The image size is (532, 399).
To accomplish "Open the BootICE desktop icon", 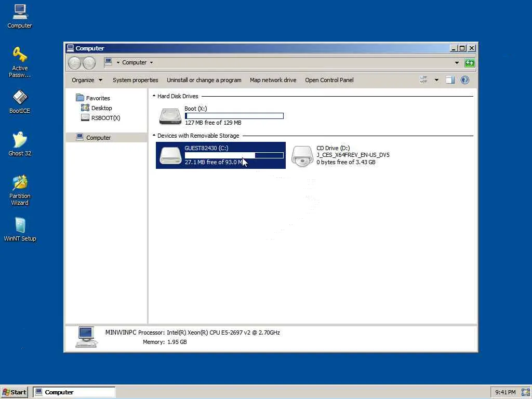I will (20, 101).
